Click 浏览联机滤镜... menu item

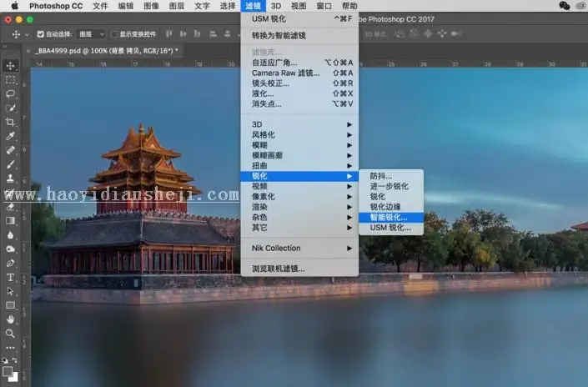click(299, 269)
